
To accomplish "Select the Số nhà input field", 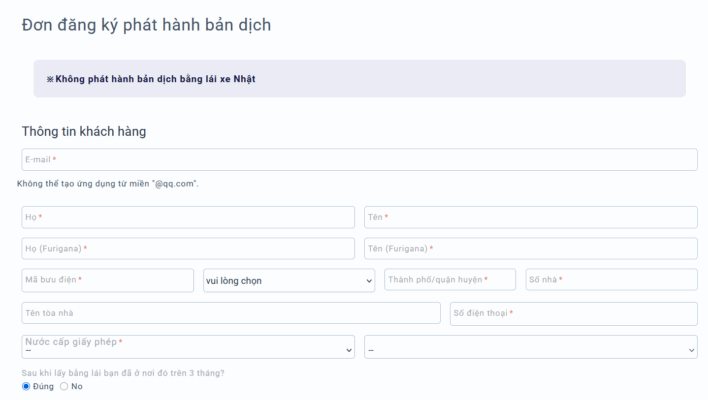I will pos(610,280).
